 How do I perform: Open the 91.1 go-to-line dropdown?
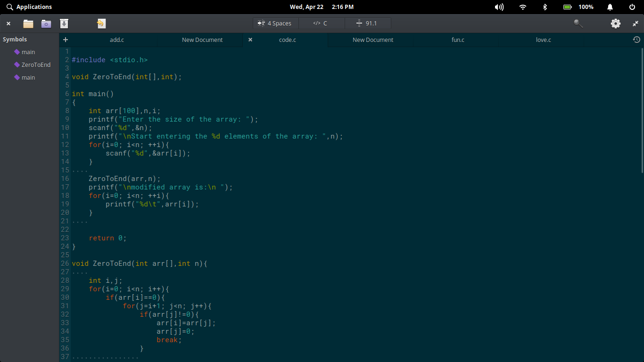pos(368,23)
